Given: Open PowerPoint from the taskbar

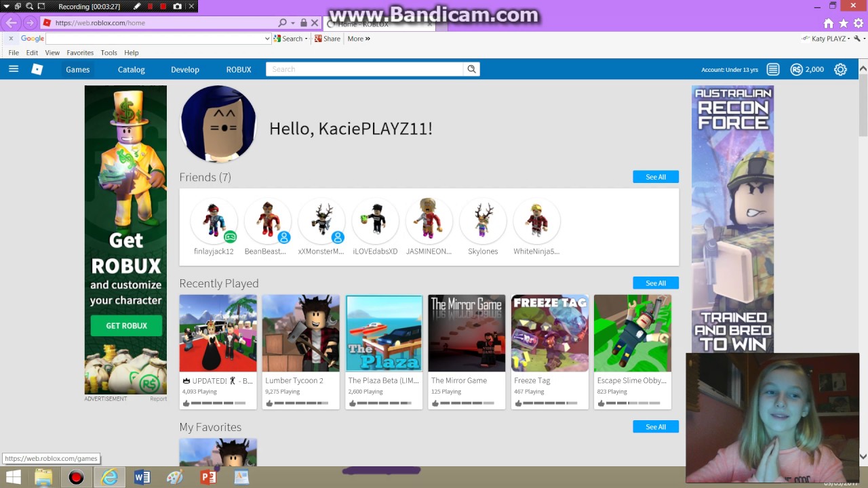Looking at the screenshot, I should tap(208, 477).
